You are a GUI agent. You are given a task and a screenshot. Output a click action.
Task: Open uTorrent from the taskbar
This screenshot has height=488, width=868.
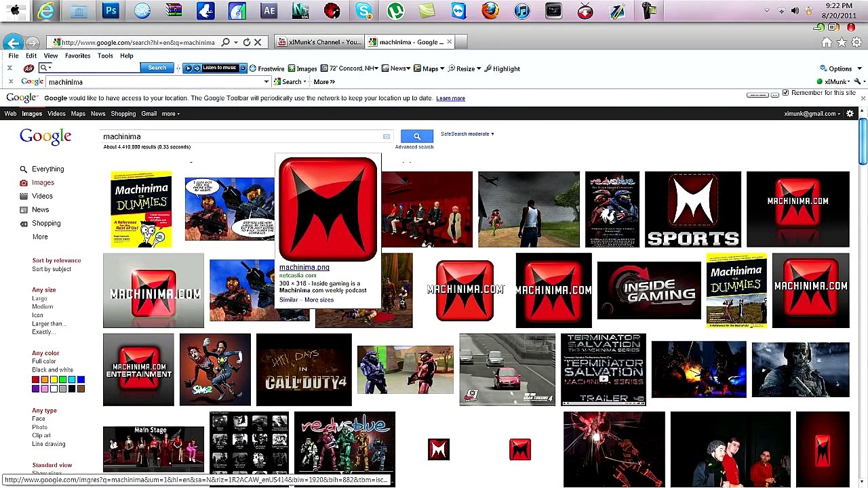click(395, 11)
